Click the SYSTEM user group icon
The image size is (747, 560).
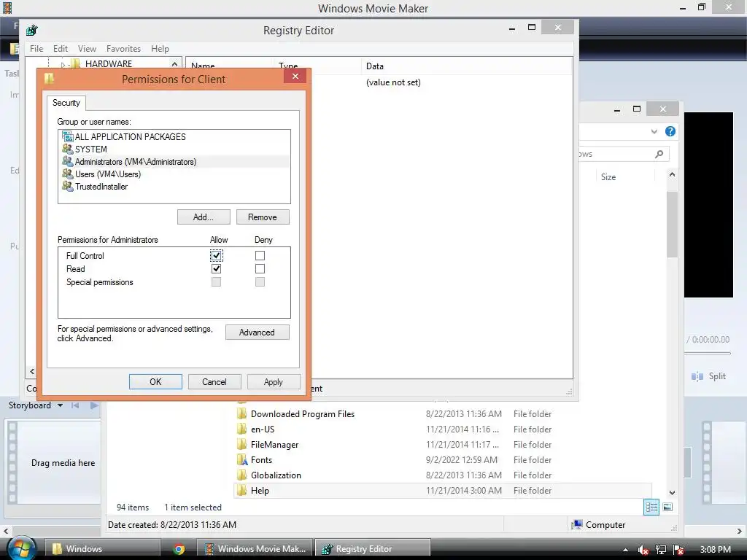[x=68, y=149]
